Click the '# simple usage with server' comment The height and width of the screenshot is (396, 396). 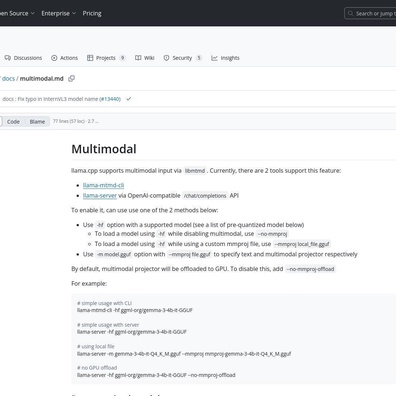(108, 325)
